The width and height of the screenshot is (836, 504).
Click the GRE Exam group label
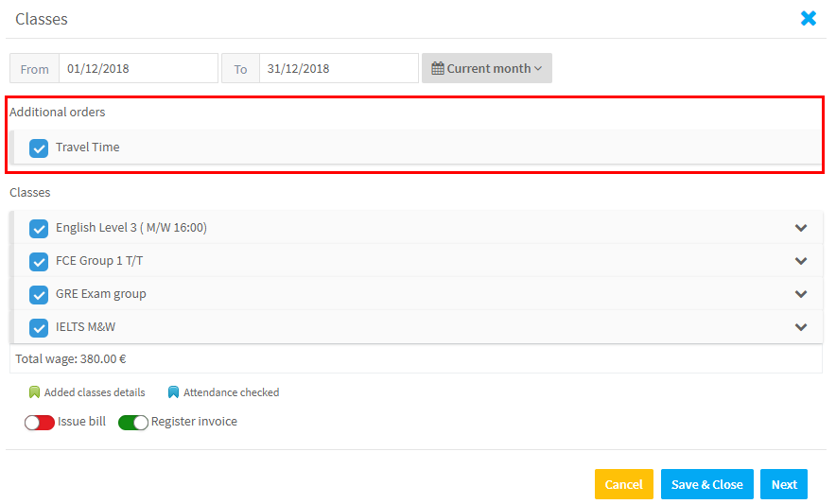pos(101,294)
